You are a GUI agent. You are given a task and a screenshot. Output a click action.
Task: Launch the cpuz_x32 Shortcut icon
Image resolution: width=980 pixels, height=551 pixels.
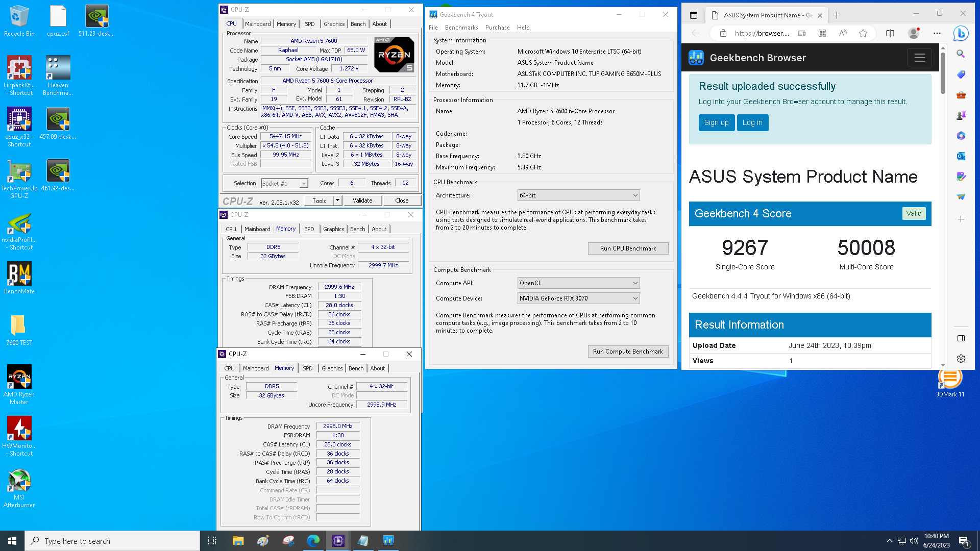pos(19,127)
